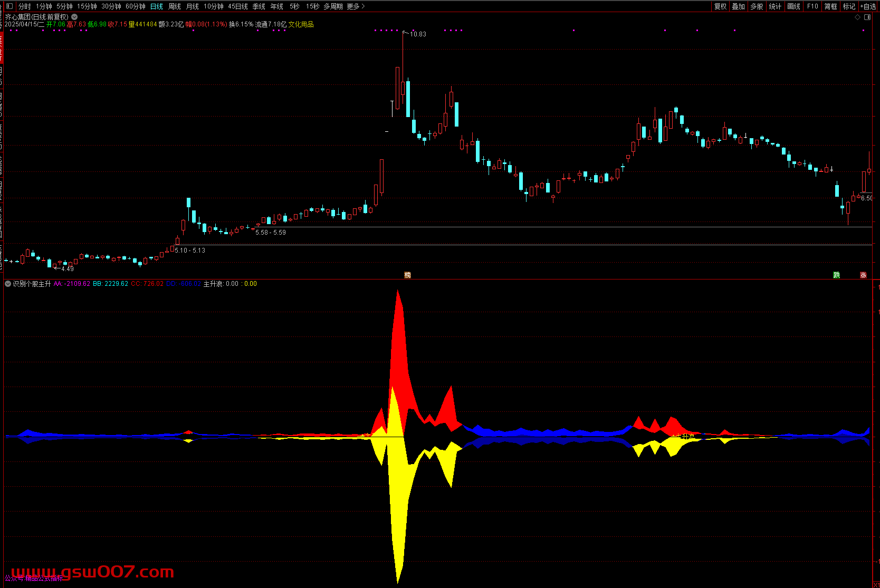Expand the 更多 periods menu
The height and width of the screenshot is (588, 880).
pyautogui.click(x=356, y=6)
